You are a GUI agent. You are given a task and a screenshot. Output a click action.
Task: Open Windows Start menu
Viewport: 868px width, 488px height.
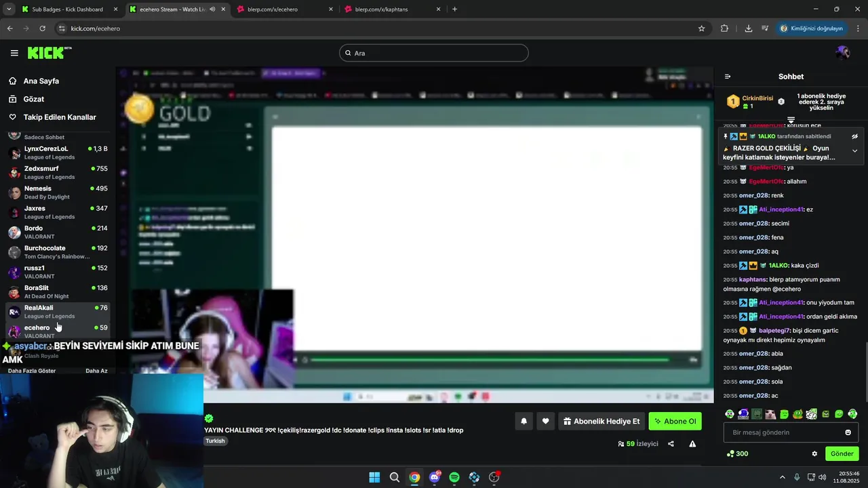[x=374, y=477]
